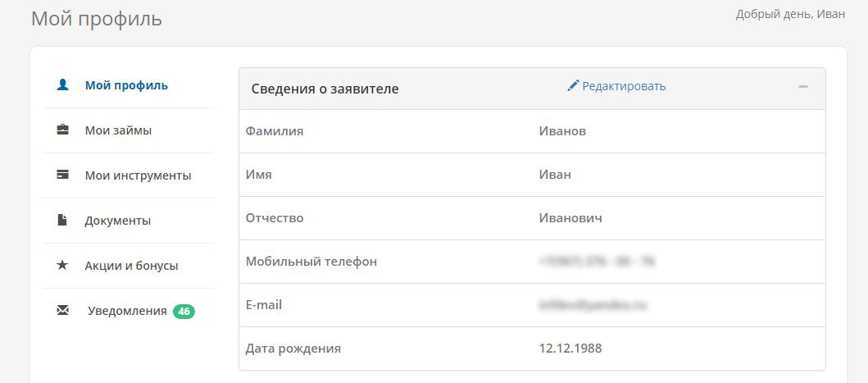Click the green 46 notifications badge
The height and width of the screenshot is (383, 868).
184,312
